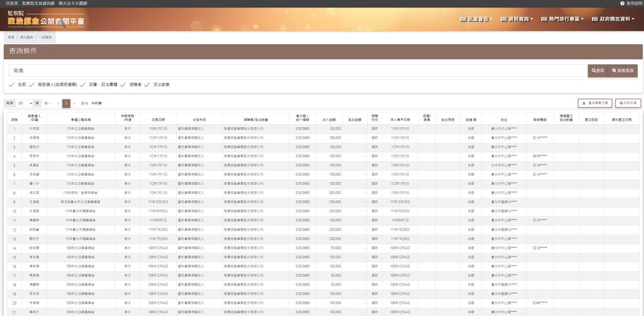Open the 監察院全球資訊網 link
Viewport: 644px width, 316px height.
tap(38, 3)
